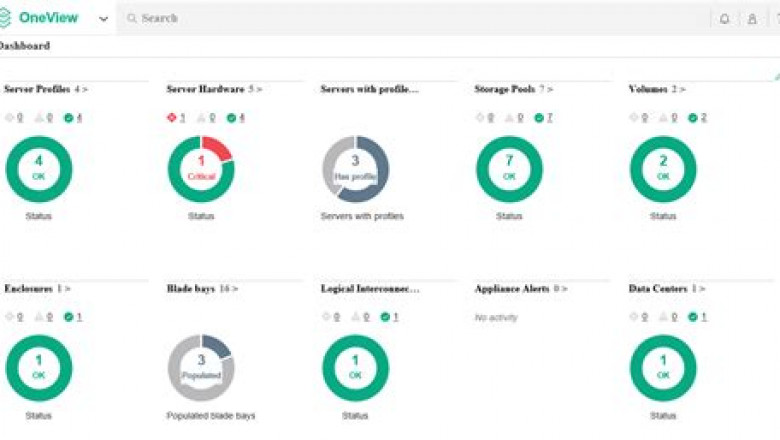
Task: Click the red Critical segment of Server Hardware donut
Action: tap(219, 147)
